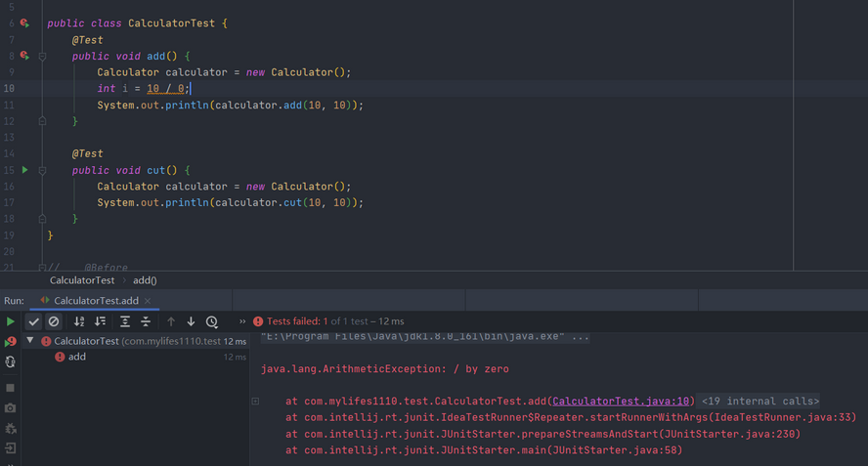The width and height of the screenshot is (868, 467).
Task: Rerun the test with green play button
Action: (10, 321)
